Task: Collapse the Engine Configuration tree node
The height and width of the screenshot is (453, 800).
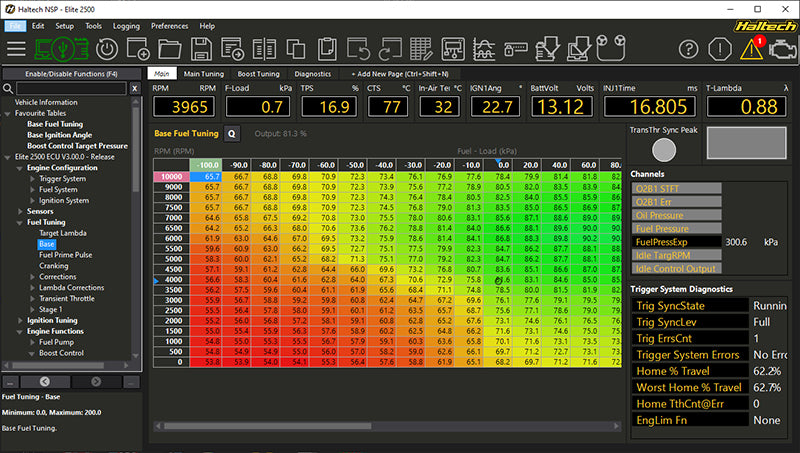Action: pyautogui.click(x=19, y=168)
